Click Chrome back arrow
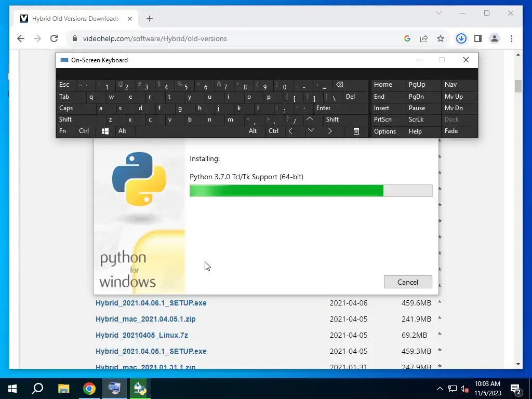This screenshot has width=532, height=399. pyautogui.click(x=21, y=38)
